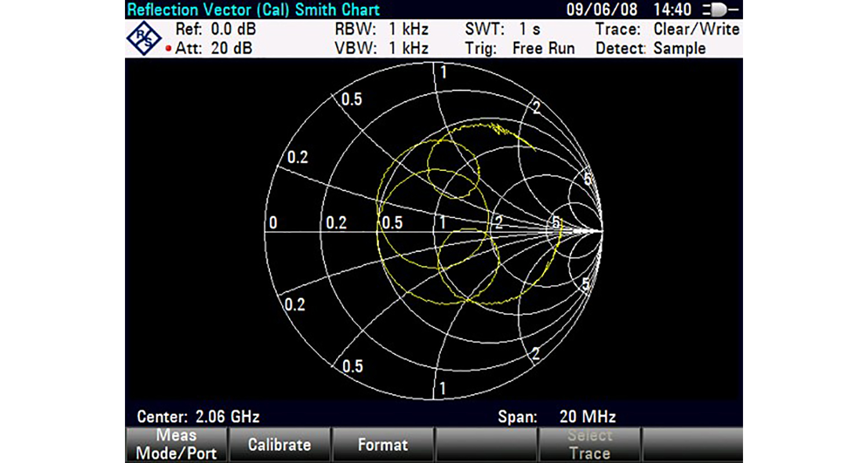Change the Trace Clear/Write mode
868x463 pixels.
[667, 29]
